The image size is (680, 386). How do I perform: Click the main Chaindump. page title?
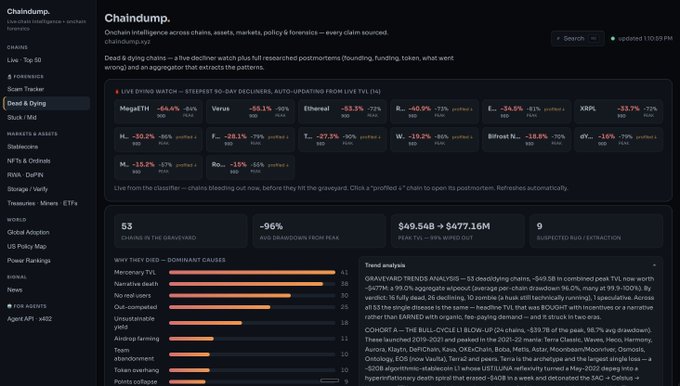(137, 18)
